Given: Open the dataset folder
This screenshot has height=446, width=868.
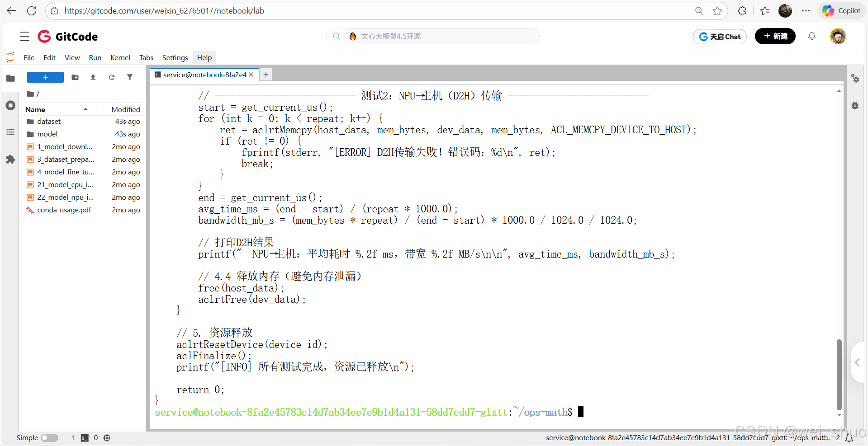Looking at the screenshot, I should 83,122.
